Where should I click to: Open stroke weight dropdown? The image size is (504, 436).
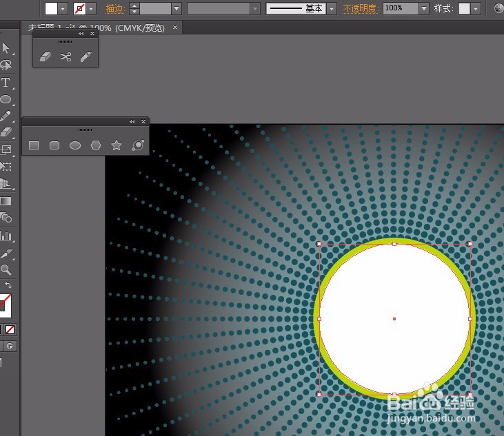point(177,9)
